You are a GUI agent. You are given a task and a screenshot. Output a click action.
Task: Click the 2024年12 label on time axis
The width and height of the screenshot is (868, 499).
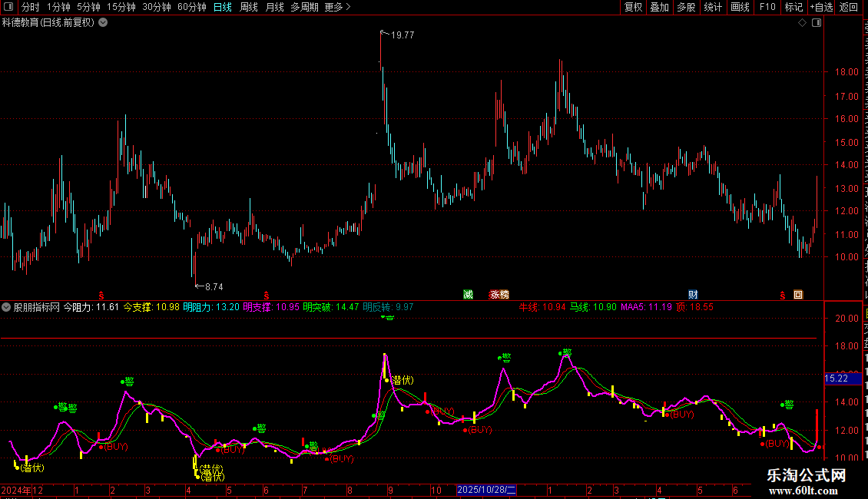coord(22,490)
